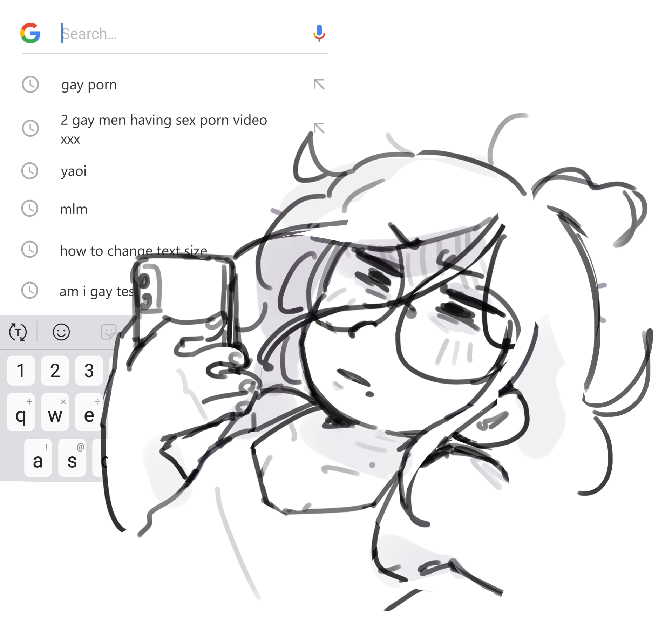
Task: Open the emoji smiley keyboard panel
Action: pos(61,332)
